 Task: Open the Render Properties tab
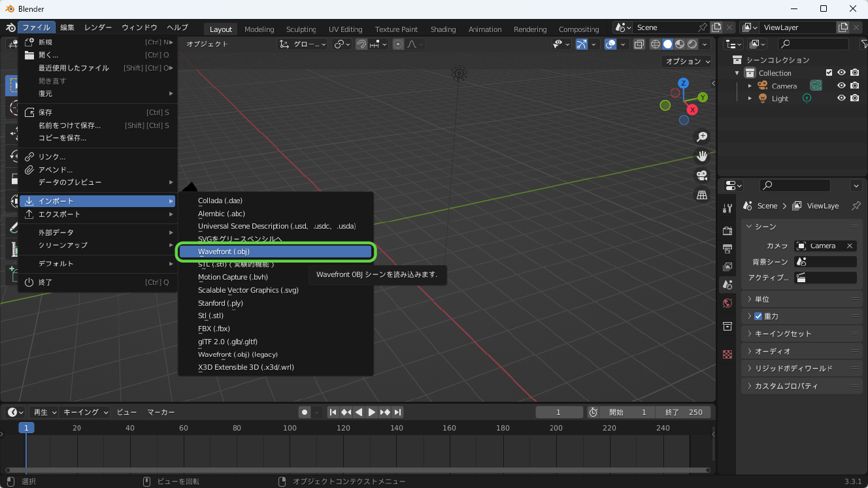(727, 231)
